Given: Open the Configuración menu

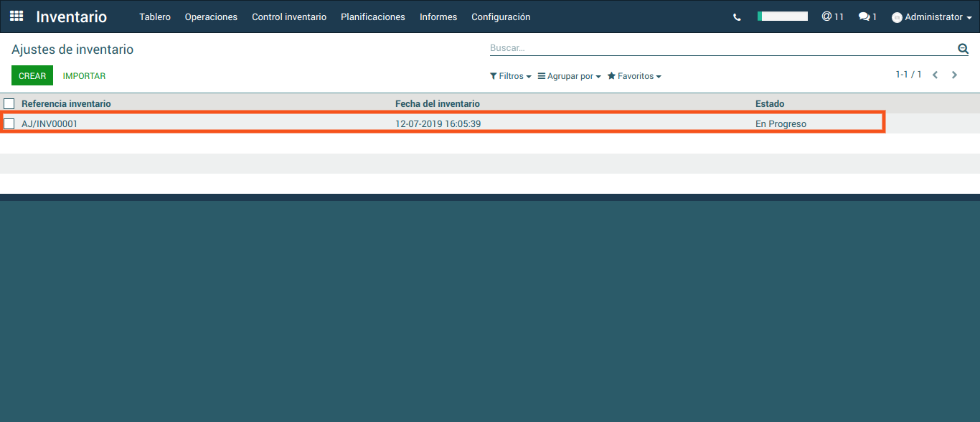Looking at the screenshot, I should [501, 17].
